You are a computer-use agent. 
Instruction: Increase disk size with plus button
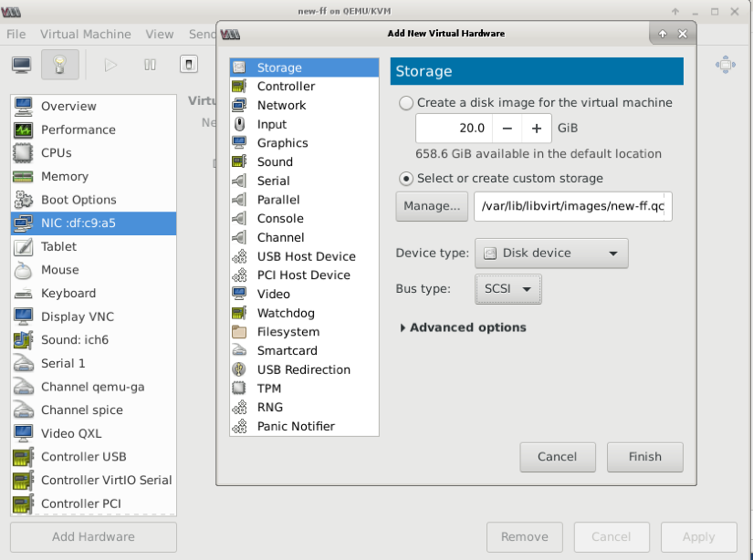coord(537,129)
